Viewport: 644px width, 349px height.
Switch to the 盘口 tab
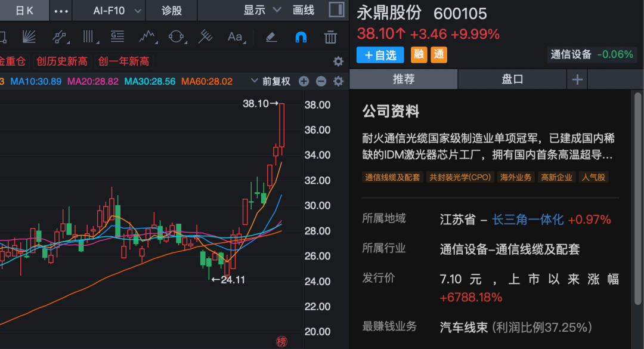coord(512,79)
